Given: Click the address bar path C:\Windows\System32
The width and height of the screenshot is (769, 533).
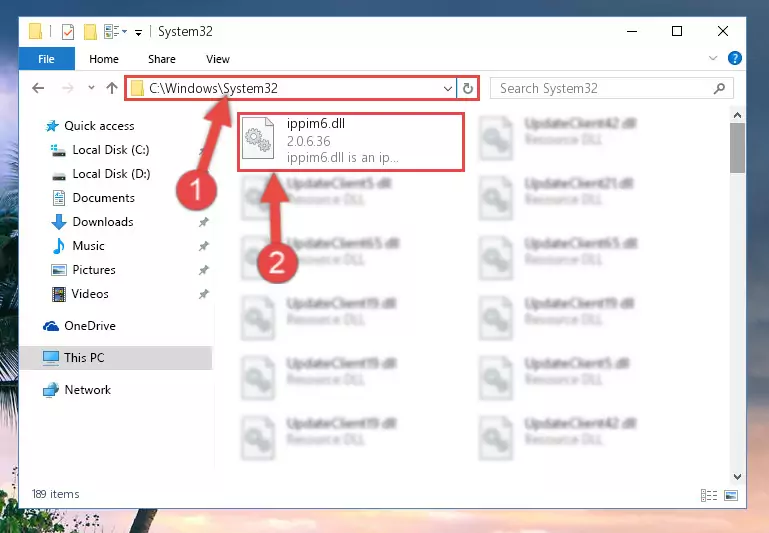Looking at the screenshot, I should [x=213, y=88].
